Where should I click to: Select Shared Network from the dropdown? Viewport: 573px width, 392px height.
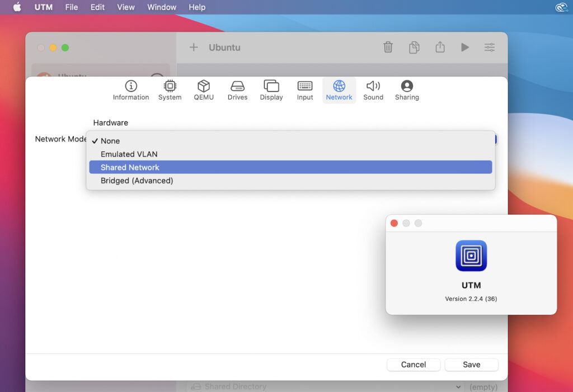[x=130, y=167]
